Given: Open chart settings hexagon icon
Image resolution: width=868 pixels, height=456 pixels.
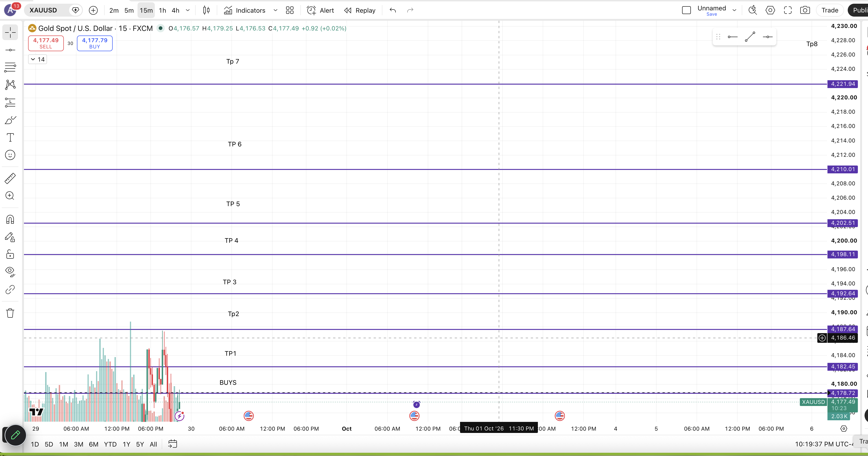Looking at the screenshot, I should point(770,10).
